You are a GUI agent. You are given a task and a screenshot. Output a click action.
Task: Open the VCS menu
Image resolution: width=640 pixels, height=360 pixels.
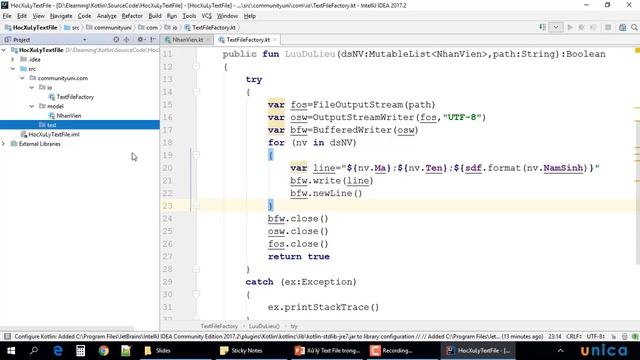(x=206, y=16)
